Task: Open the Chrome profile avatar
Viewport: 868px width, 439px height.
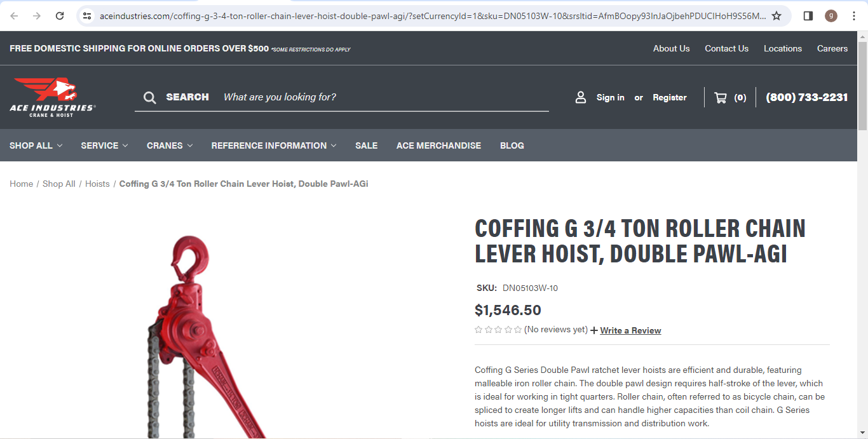Action: tap(831, 16)
